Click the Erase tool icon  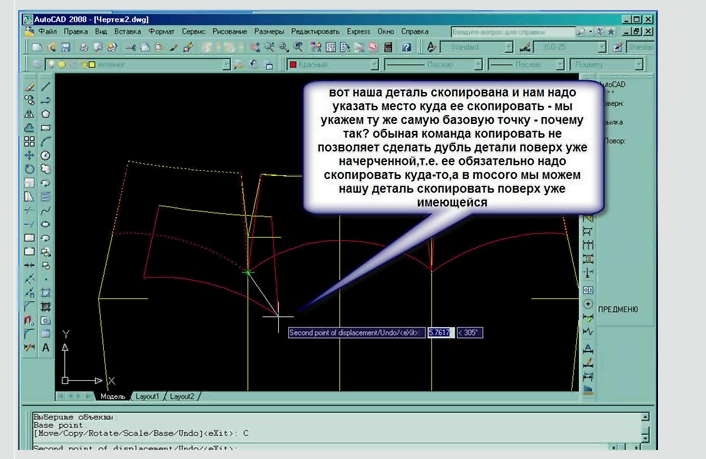(30, 87)
